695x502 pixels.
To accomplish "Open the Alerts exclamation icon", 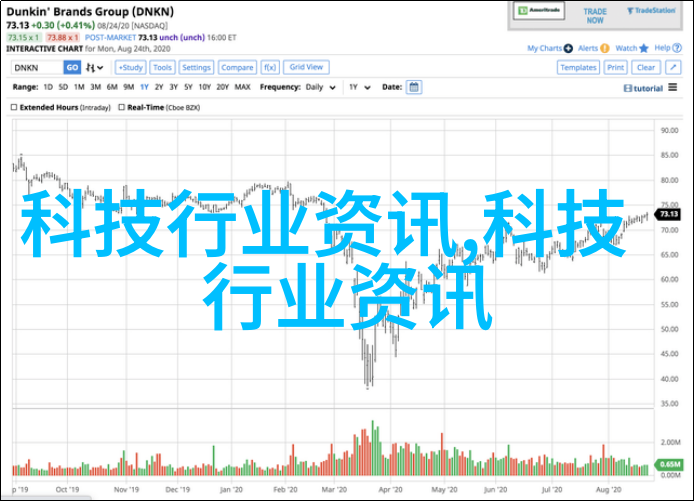I will 605,48.
